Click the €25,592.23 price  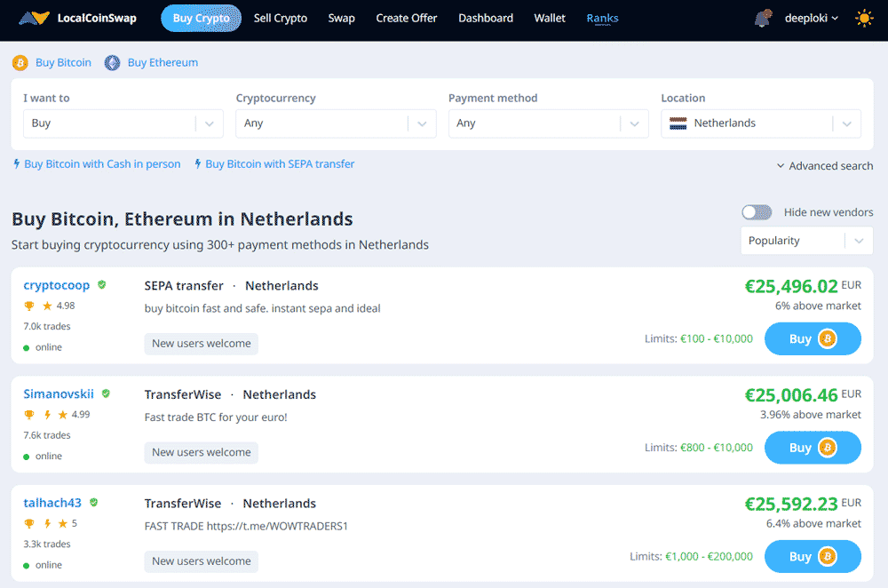tap(791, 504)
